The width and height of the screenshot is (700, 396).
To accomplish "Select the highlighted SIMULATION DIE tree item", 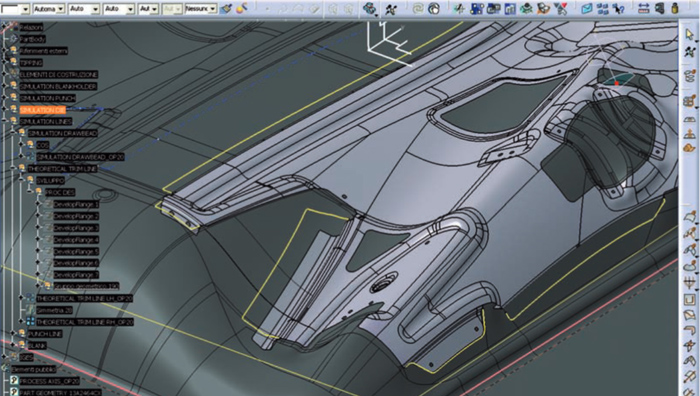I will pos(42,110).
